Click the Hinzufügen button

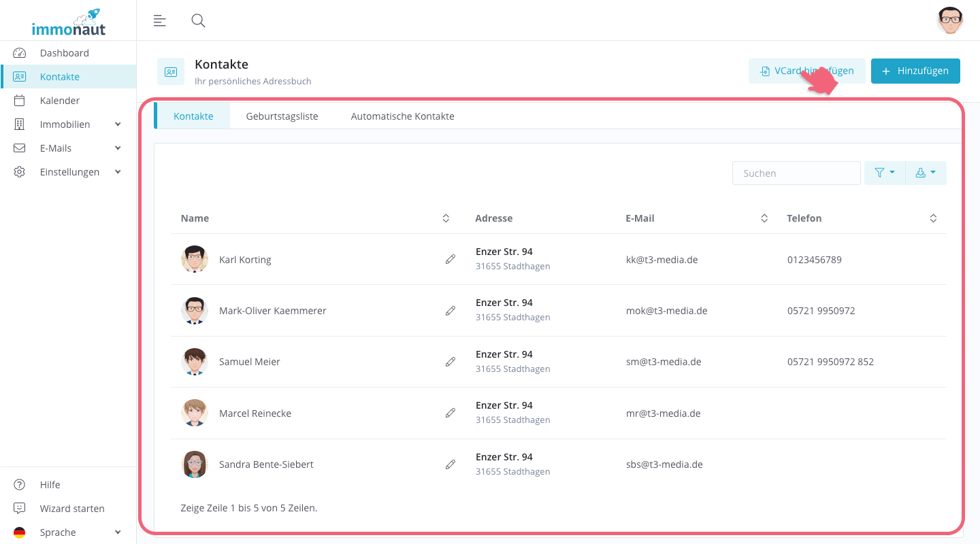click(x=915, y=71)
